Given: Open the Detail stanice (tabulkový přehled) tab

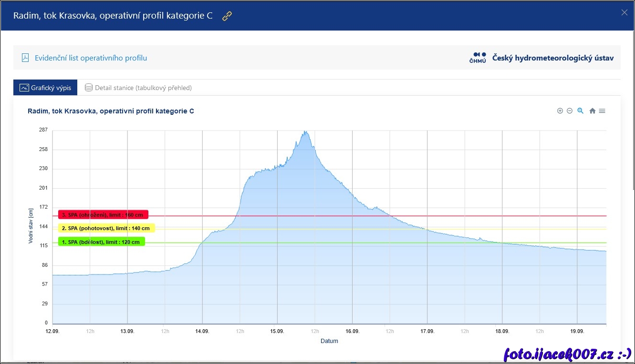Looking at the screenshot, I should (138, 88).
